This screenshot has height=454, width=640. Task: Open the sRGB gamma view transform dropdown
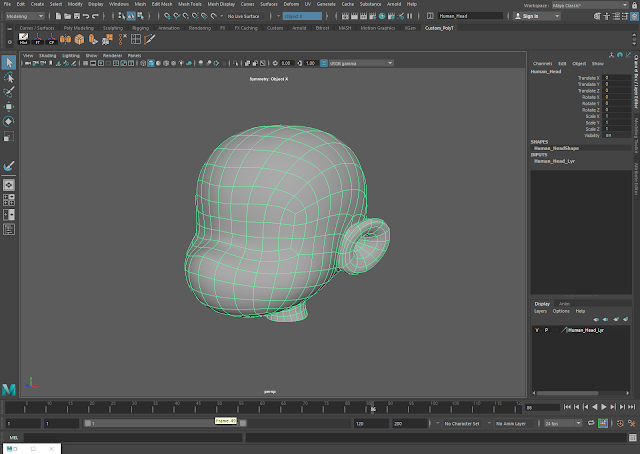pyautogui.click(x=357, y=63)
